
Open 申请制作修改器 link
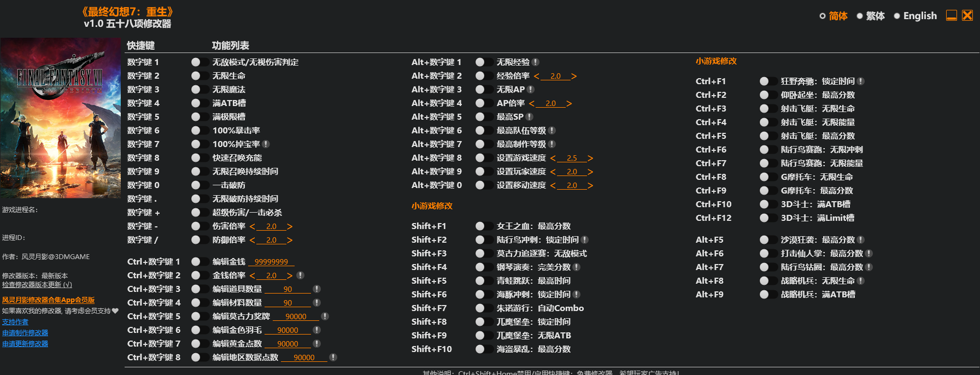[25, 333]
